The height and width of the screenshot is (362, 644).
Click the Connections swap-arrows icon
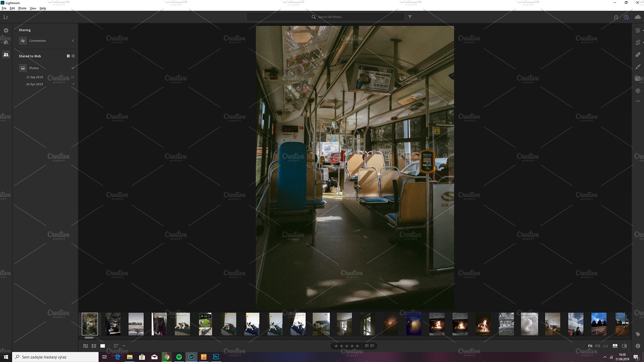(23, 41)
